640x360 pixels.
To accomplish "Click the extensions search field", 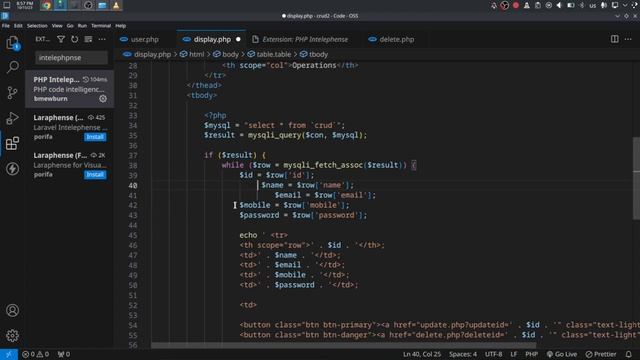I will 71,58.
